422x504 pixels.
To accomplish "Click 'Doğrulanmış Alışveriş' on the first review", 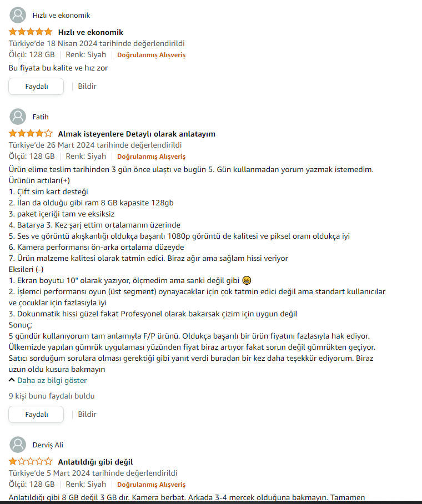I will [x=151, y=55].
